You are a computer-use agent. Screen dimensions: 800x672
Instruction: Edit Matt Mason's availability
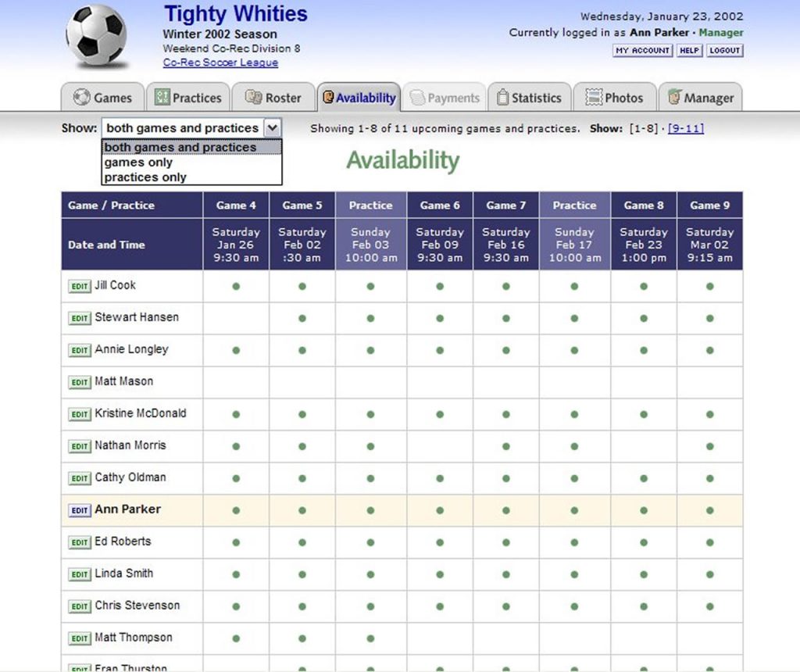click(80, 382)
